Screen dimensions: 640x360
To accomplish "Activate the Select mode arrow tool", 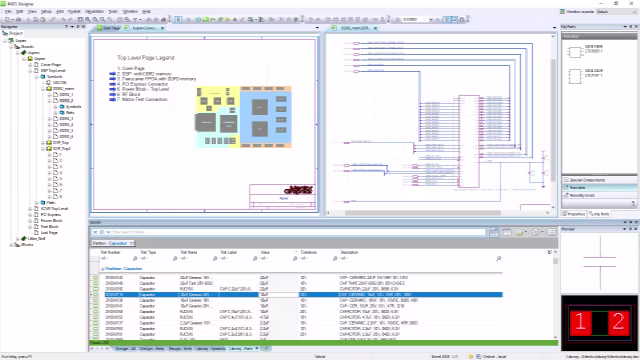I will pyautogui.click(x=178, y=19).
